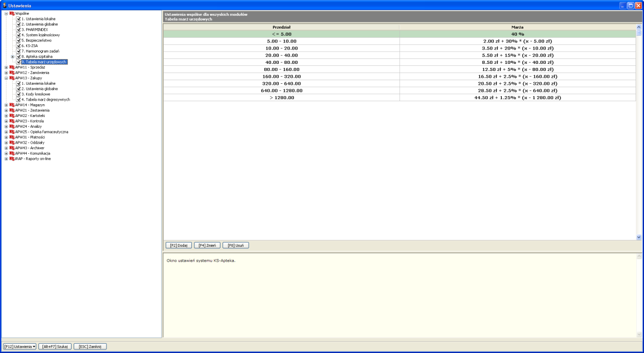The height and width of the screenshot is (353, 644).
Task: Click the "40 %" margin cell
Action: (518, 34)
